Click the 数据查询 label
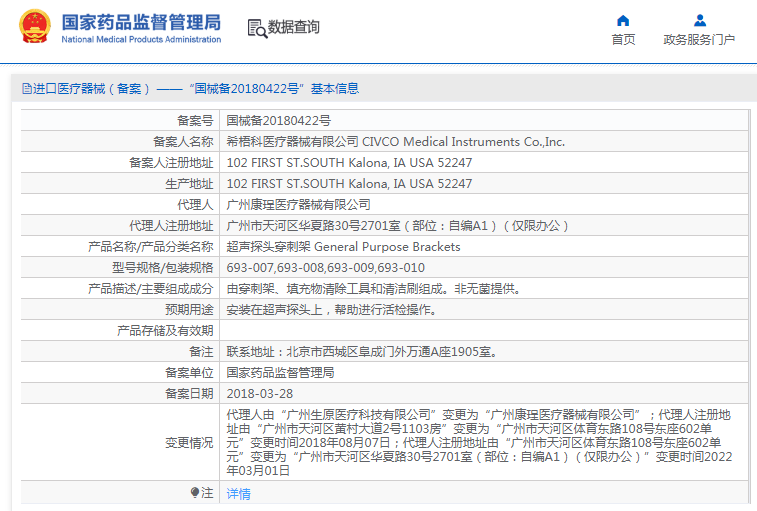This screenshot has width=757, height=511. point(294,27)
